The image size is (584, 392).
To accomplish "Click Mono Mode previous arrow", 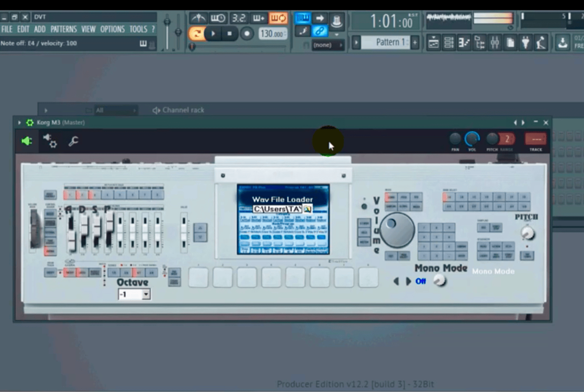I will pyautogui.click(x=396, y=281).
